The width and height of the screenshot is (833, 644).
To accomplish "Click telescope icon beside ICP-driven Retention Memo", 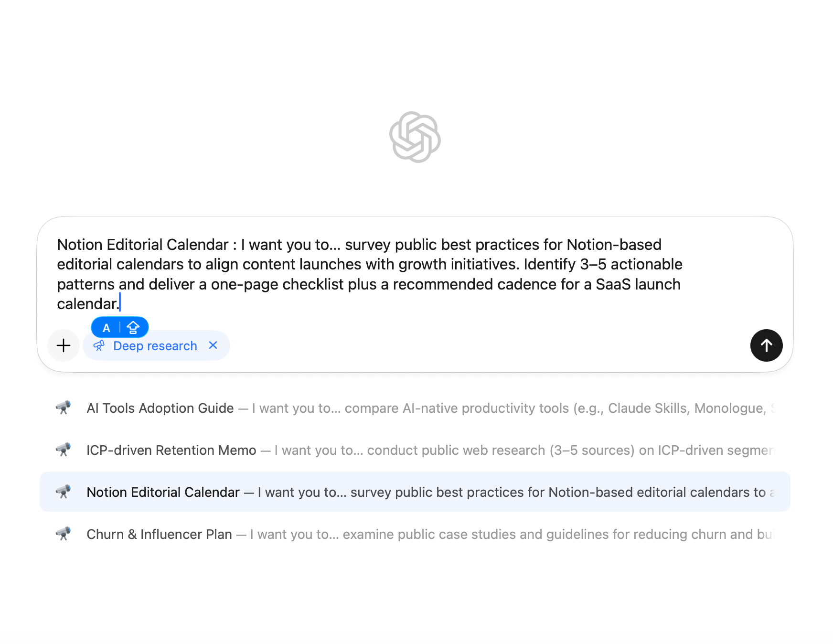I will pyautogui.click(x=63, y=450).
